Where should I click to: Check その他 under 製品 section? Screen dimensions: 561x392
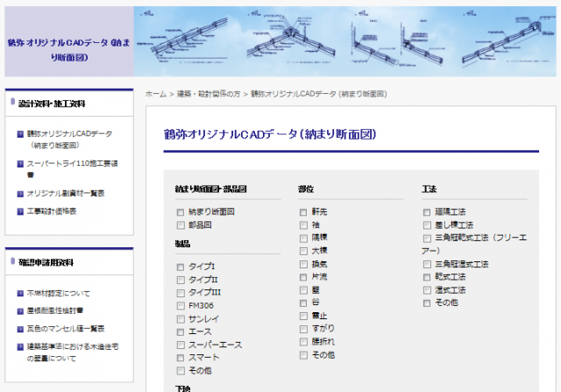tap(181, 371)
